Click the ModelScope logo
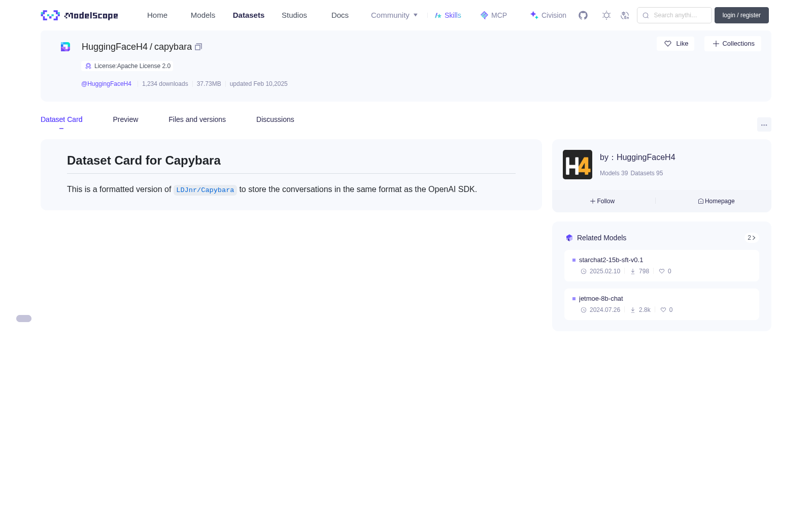Viewport: 812px width, 508px height. (x=79, y=15)
